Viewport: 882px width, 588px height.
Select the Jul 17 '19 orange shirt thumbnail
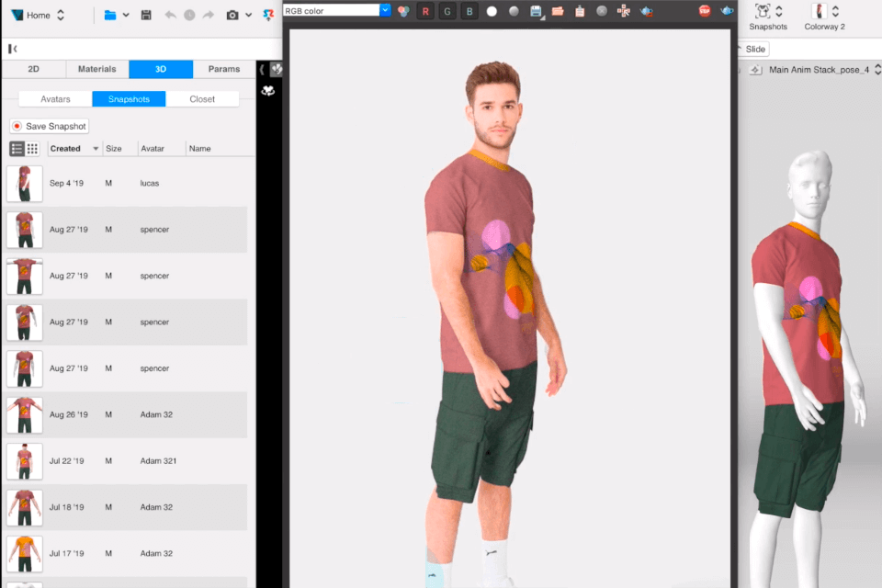[x=24, y=554]
